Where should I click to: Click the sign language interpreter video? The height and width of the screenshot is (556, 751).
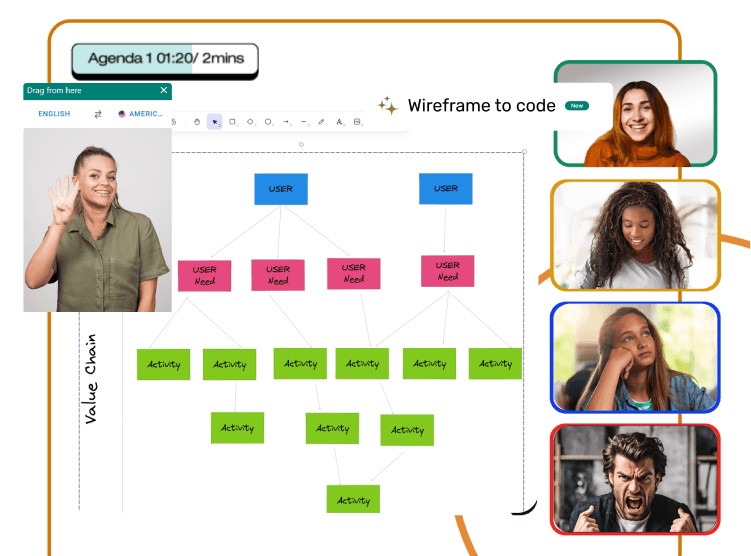pos(97,220)
